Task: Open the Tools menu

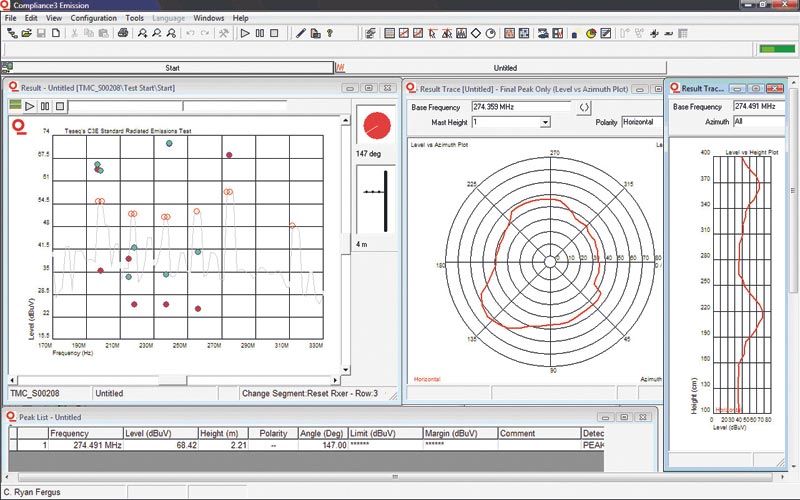Action: 134,18
